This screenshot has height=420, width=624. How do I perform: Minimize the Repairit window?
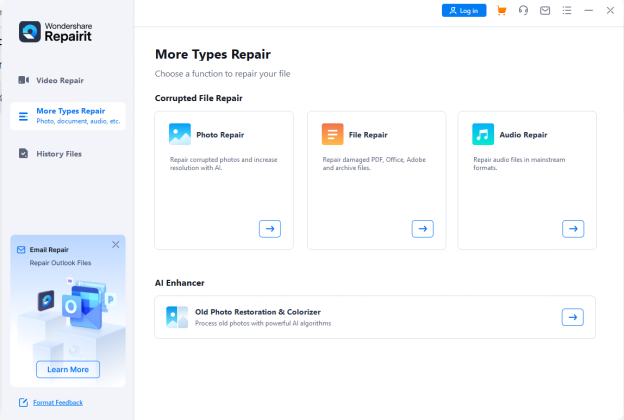[589, 10]
